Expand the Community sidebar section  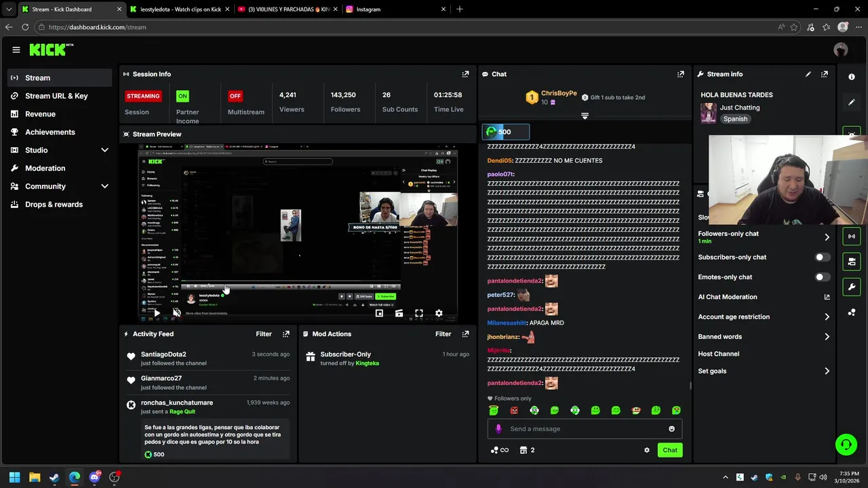(104, 186)
